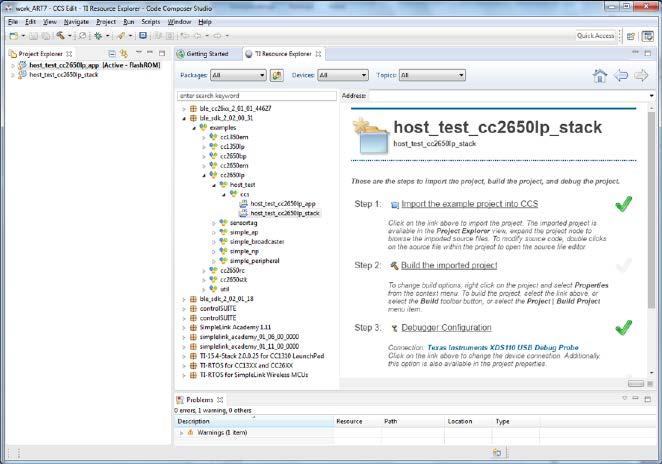Select the CCS Edit perspective icon
Screen dimensions: 662x464
pyautogui.click(x=648, y=36)
